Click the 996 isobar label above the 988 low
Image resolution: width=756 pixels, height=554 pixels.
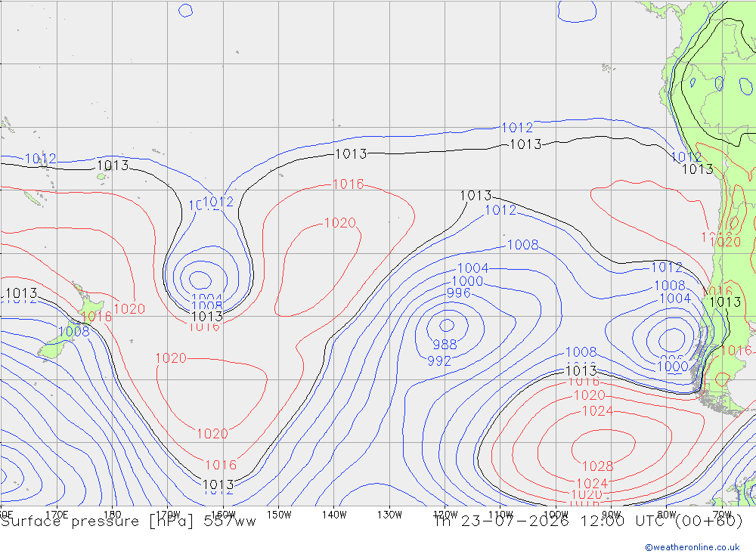pos(459,292)
